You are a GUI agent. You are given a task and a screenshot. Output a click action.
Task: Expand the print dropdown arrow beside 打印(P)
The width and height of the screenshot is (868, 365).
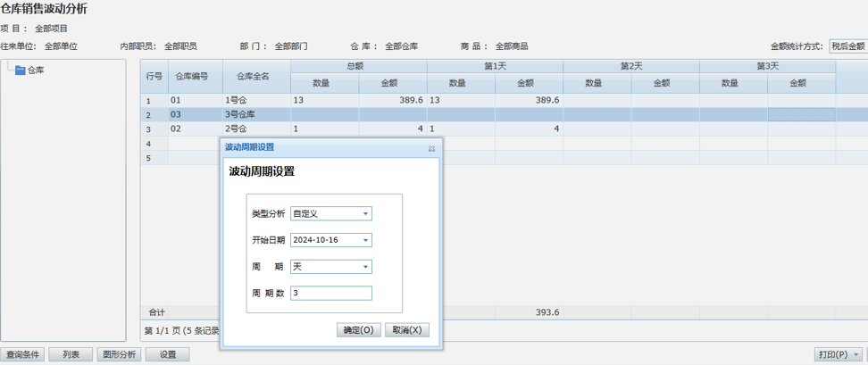coord(858,354)
